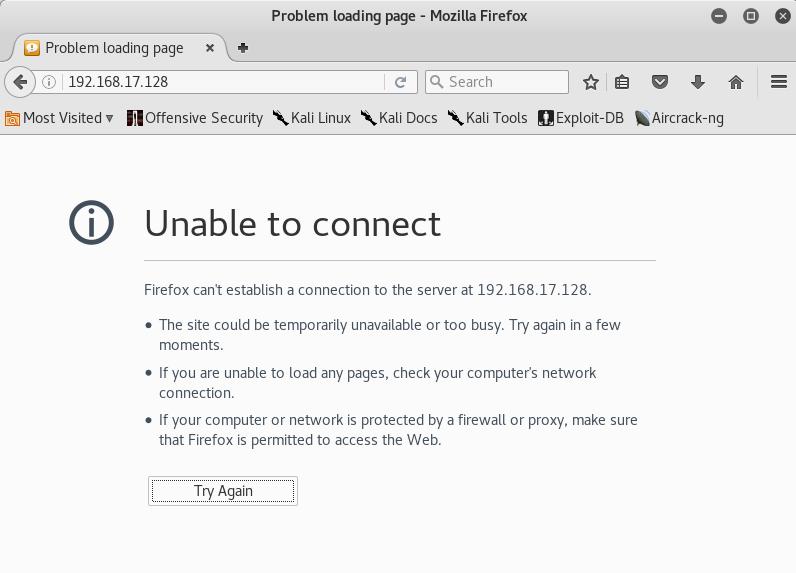Open the Aircrack-ng bookmark

679,118
